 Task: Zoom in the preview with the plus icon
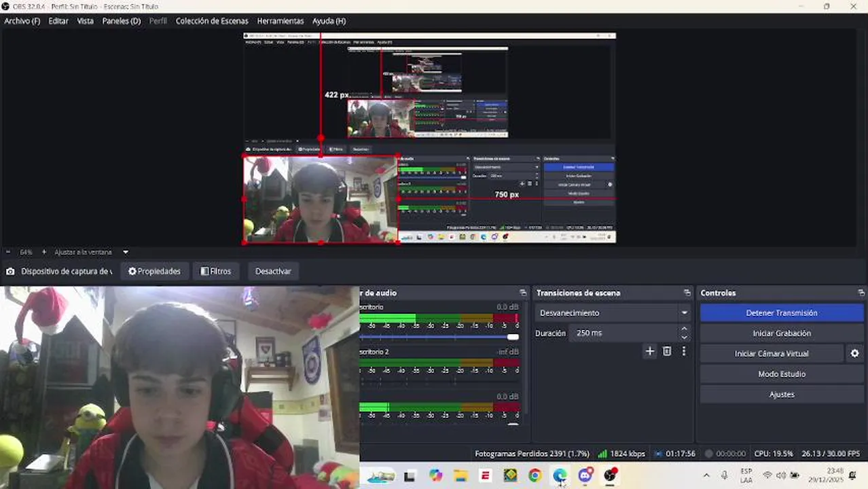point(44,252)
